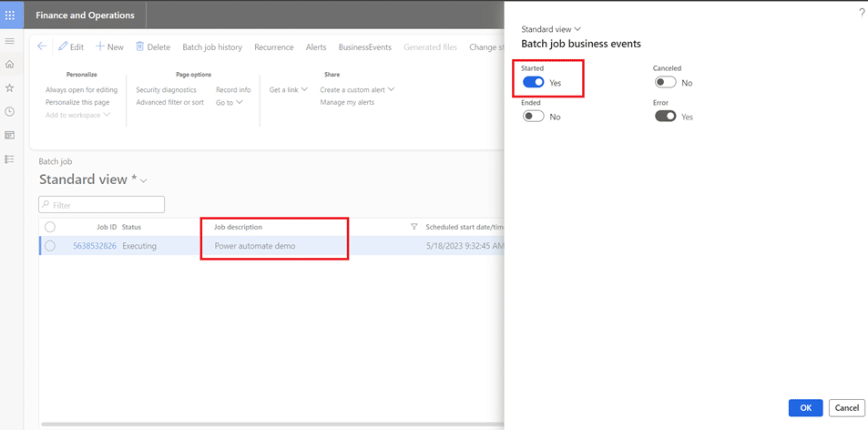This screenshot has height=430, width=868.
Task: Click the Change status menu item
Action: (x=486, y=47)
